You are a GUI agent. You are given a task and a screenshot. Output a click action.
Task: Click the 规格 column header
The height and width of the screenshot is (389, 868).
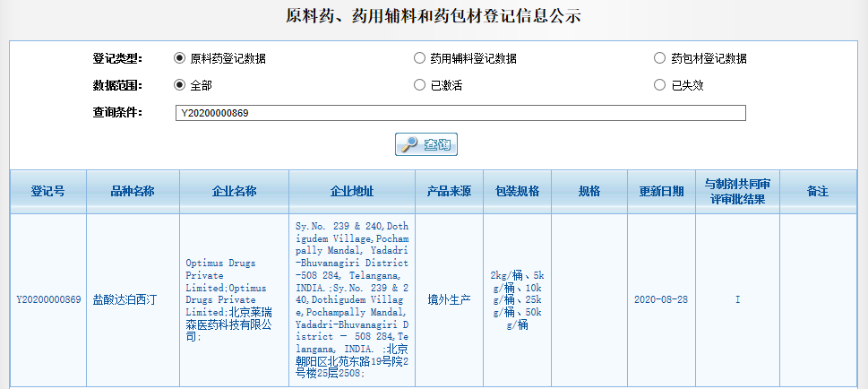[589, 192]
